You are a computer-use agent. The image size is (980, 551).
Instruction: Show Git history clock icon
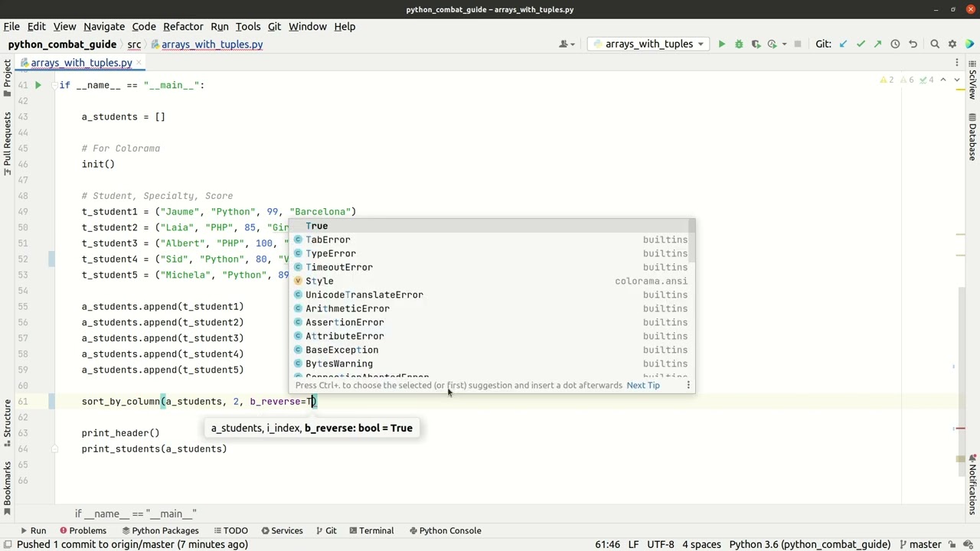(x=895, y=44)
